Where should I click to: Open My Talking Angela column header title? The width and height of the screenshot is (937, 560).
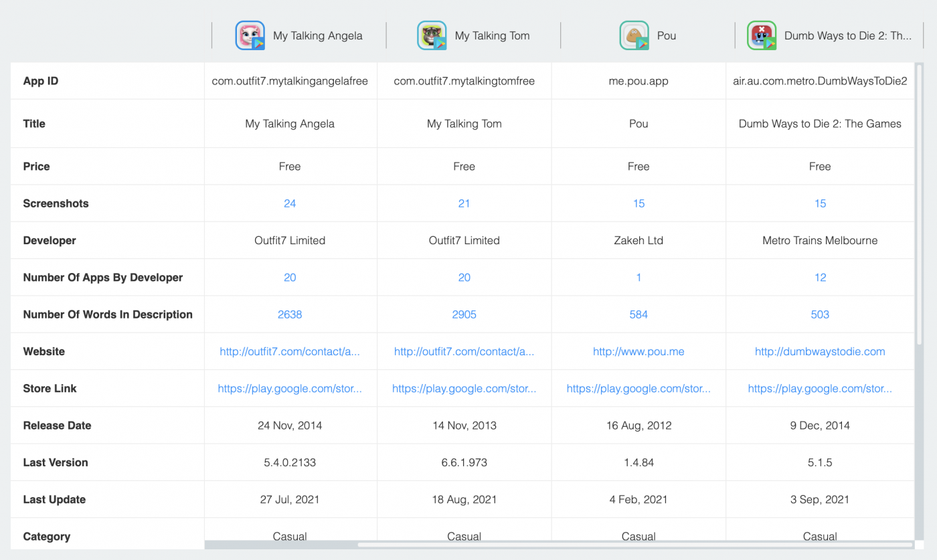(x=318, y=36)
